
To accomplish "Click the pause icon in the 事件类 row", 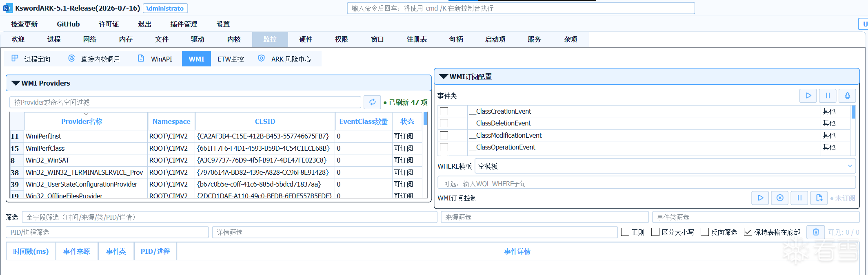I will click(x=828, y=96).
